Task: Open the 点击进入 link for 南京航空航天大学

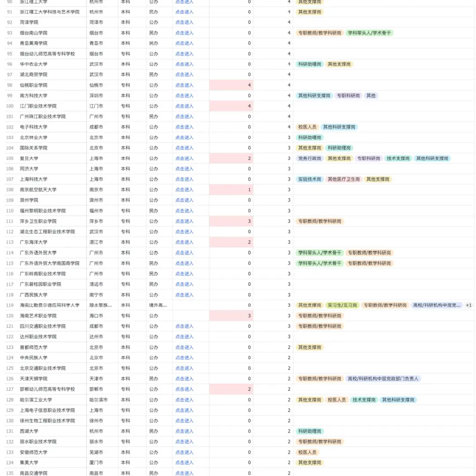Action: click(x=184, y=190)
